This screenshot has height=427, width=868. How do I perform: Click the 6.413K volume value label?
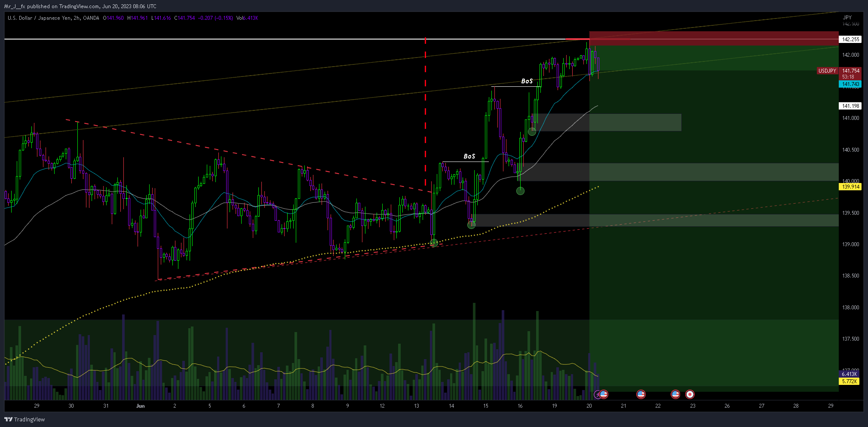[849, 374]
